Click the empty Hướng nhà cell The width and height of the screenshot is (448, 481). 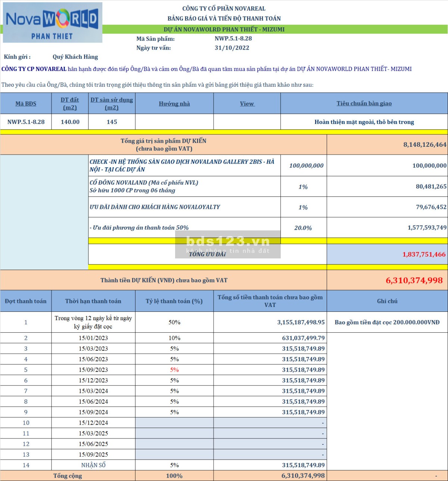(174, 122)
